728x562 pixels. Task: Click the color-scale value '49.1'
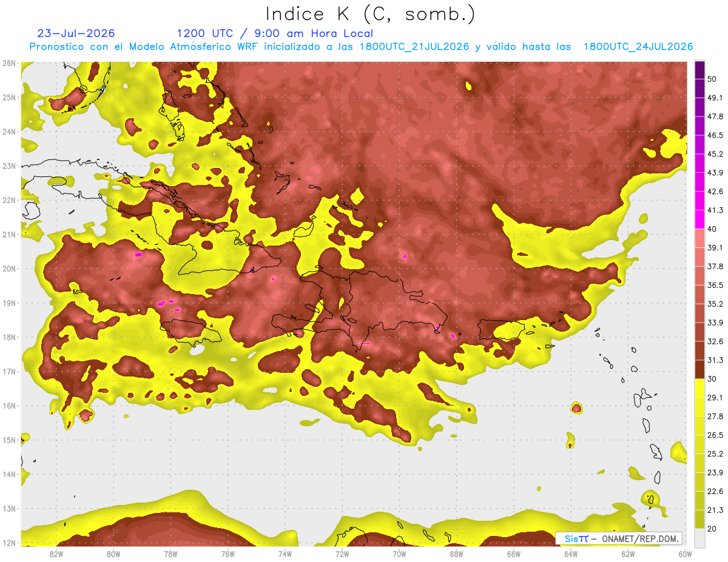pos(715,98)
